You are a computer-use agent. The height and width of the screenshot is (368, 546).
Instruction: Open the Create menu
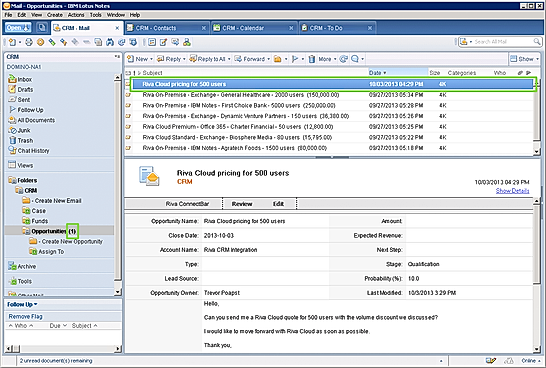[55, 15]
